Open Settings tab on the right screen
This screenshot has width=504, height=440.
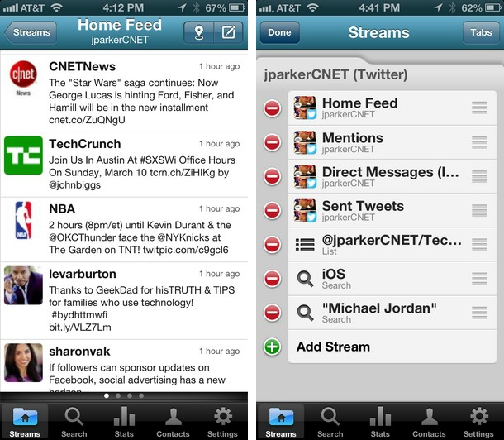point(478,422)
